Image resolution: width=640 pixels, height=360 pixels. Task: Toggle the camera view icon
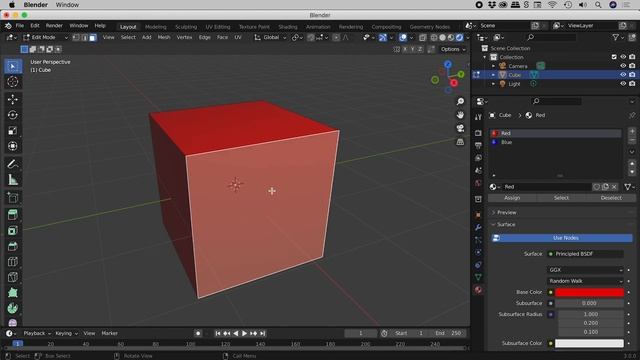460,128
